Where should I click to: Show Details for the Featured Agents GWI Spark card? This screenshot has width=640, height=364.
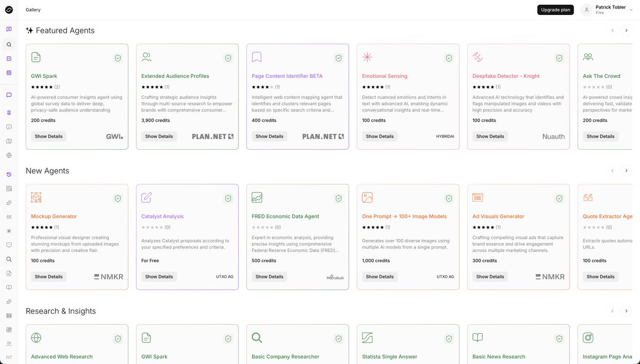pos(49,136)
